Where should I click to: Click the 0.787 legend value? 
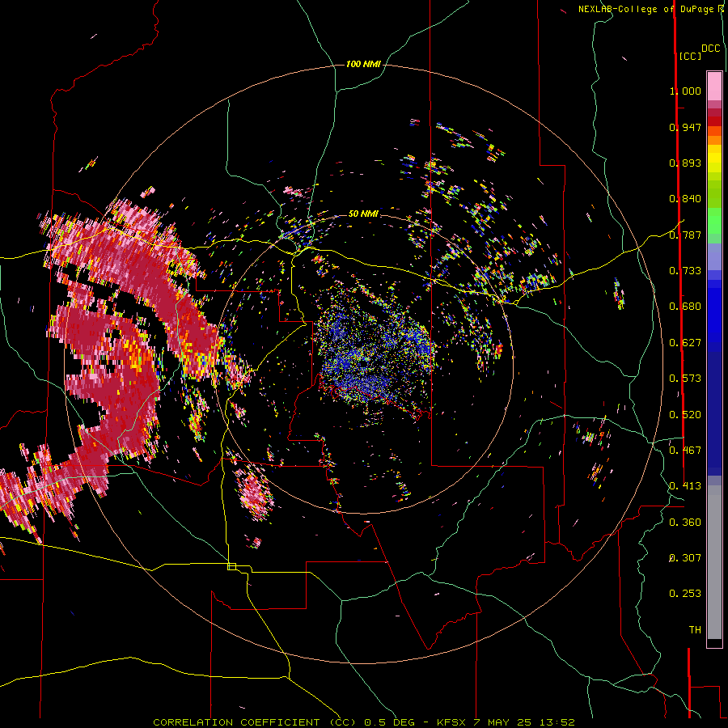pos(685,235)
